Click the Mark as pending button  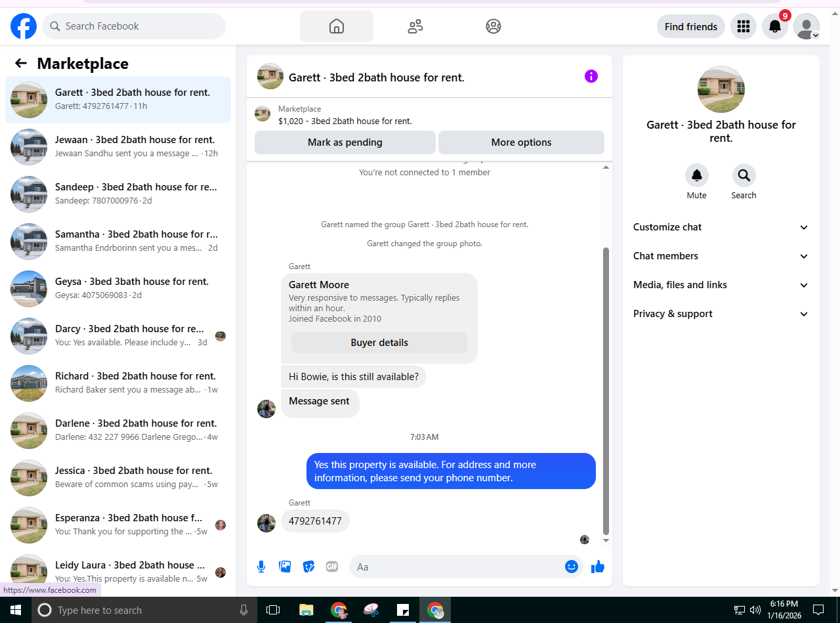pos(345,142)
